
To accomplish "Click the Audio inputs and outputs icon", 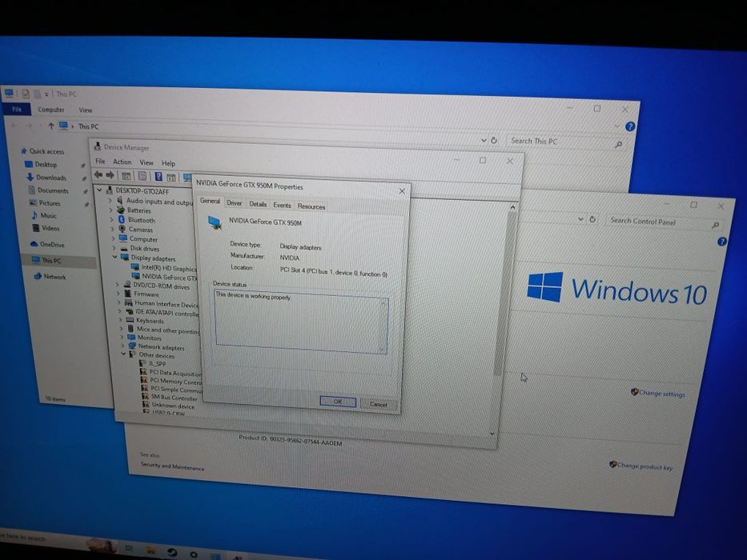I will 120,200.
